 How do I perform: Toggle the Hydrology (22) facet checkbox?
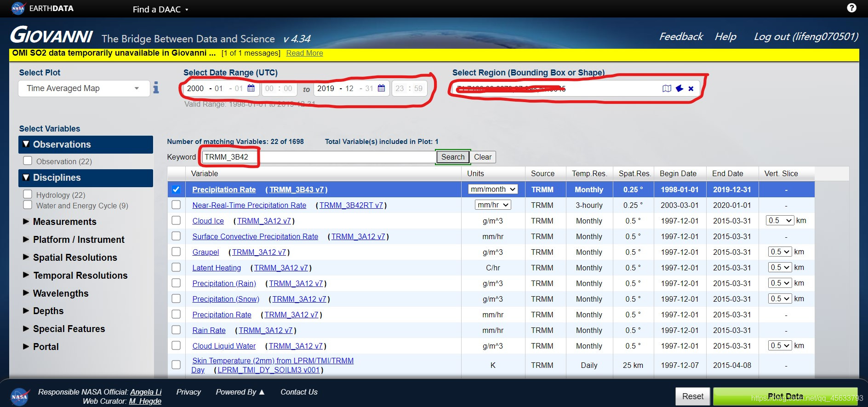[28, 194]
